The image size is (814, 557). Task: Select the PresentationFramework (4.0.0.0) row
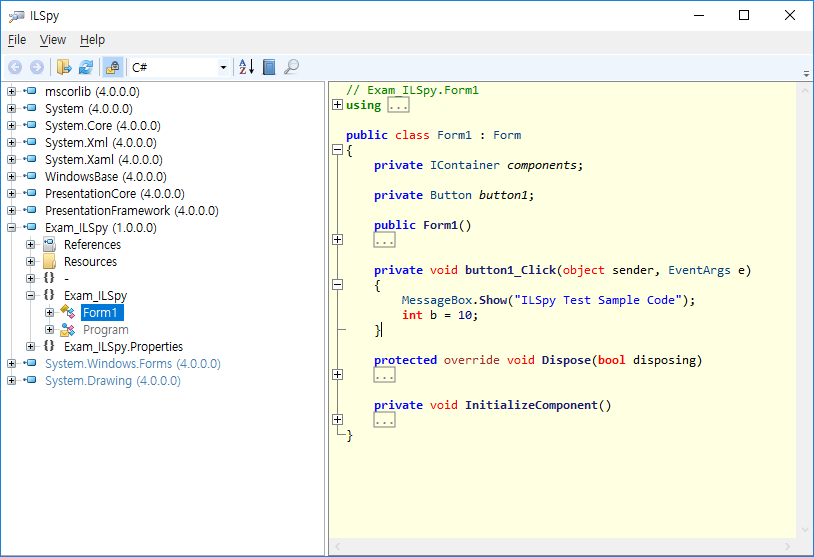[131, 210]
